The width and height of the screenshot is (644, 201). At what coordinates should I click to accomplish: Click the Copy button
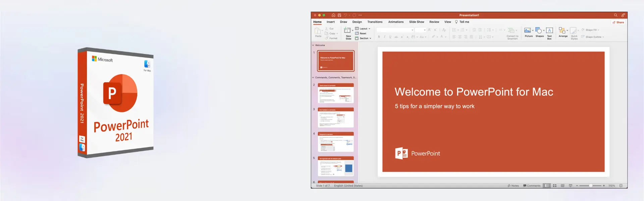[x=331, y=33]
